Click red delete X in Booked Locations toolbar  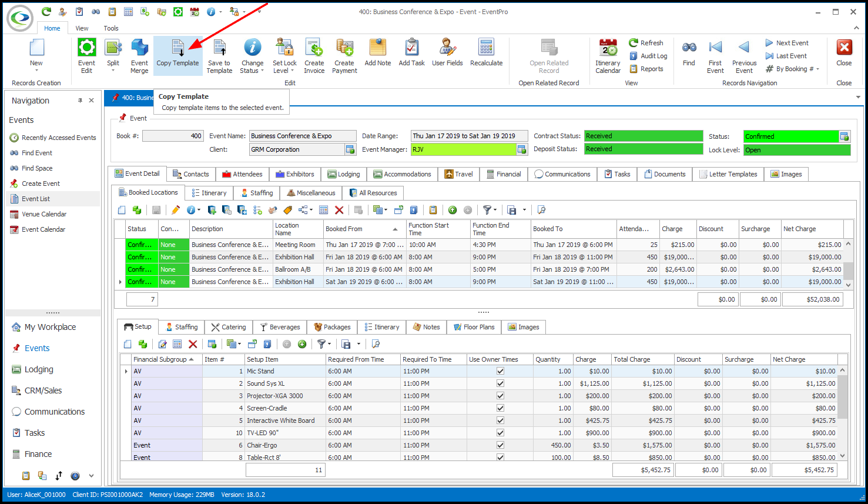[339, 210]
